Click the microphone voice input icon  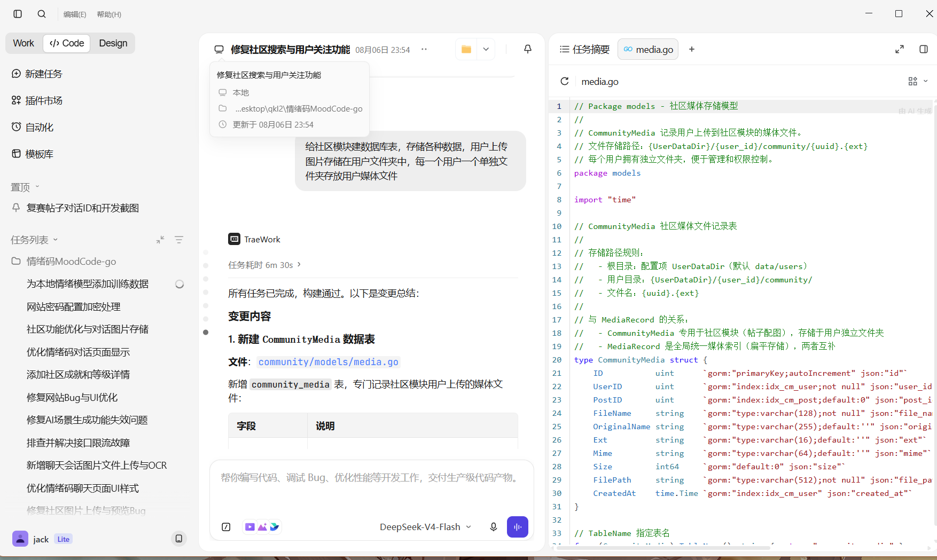click(x=494, y=527)
